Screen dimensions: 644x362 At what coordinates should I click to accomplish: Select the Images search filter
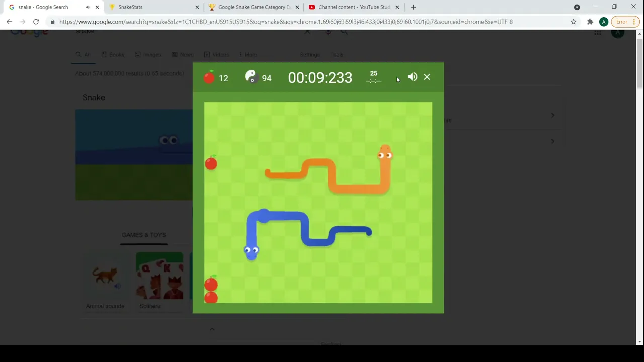[148, 55]
